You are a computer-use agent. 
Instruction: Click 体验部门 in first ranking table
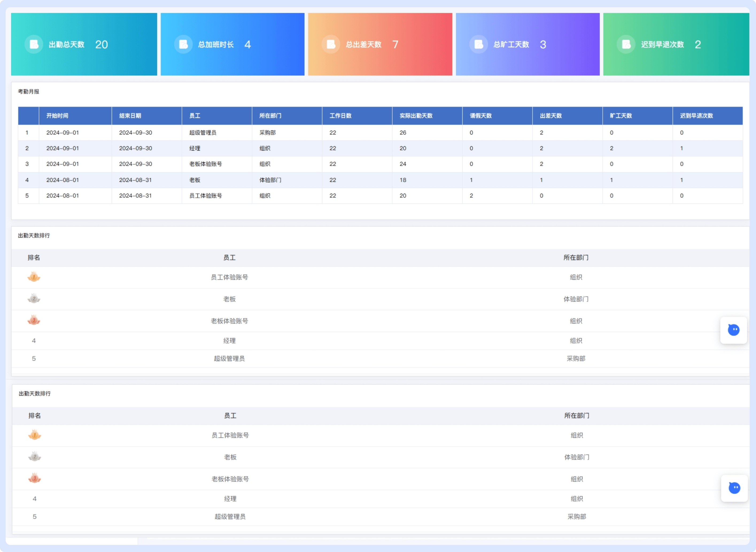576,299
